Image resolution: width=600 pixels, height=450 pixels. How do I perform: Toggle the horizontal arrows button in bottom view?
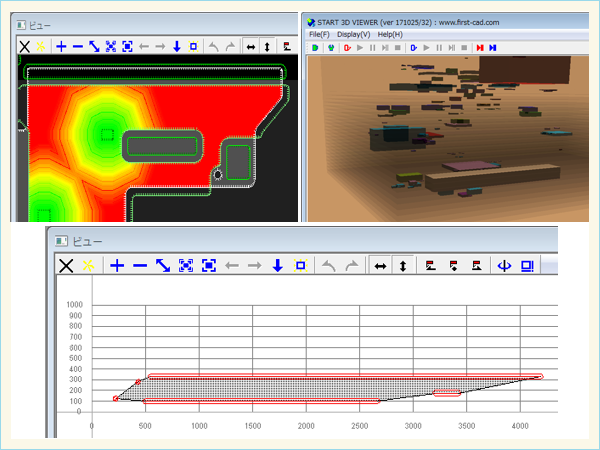380,265
